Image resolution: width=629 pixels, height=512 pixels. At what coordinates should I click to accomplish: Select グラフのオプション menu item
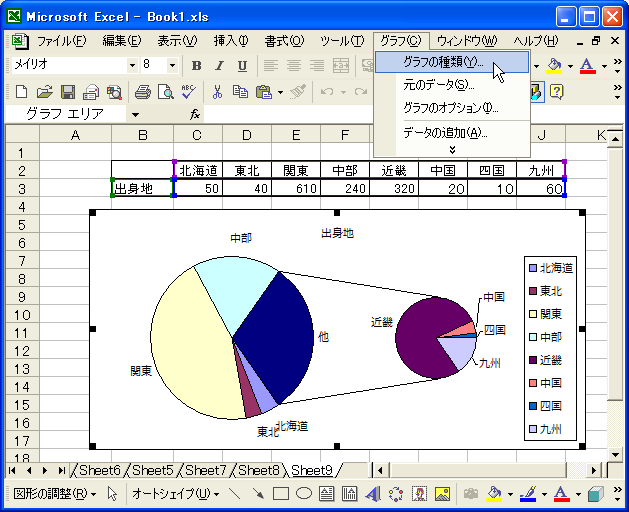[x=452, y=108]
